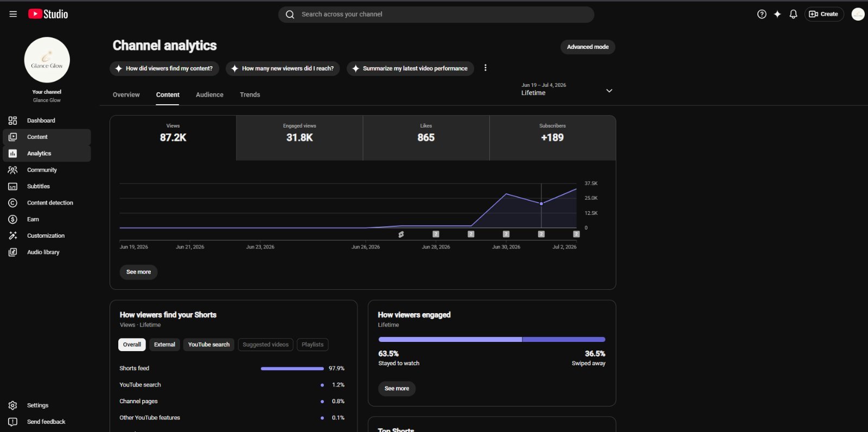Ask How did viewers find my content
This screenshot has width=868, height=432.
(x=164, y=68)
